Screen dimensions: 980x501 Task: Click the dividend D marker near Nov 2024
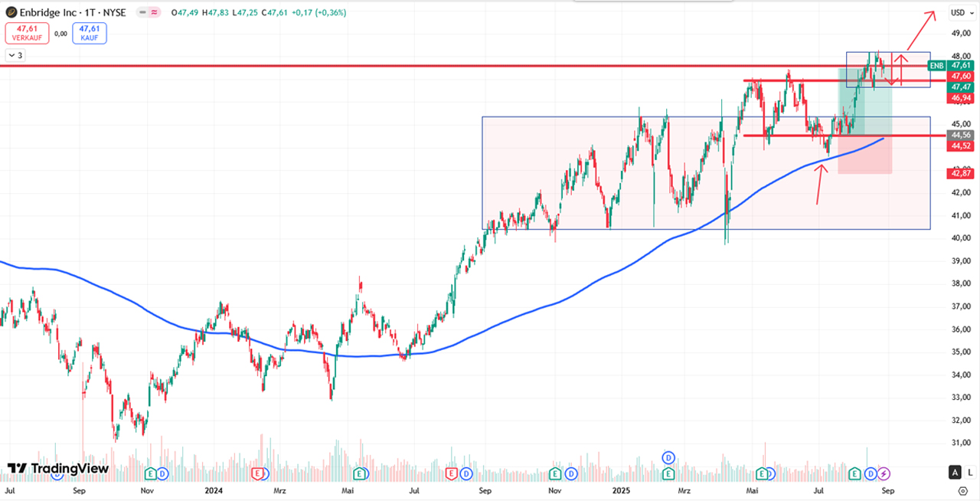(569, 473)
